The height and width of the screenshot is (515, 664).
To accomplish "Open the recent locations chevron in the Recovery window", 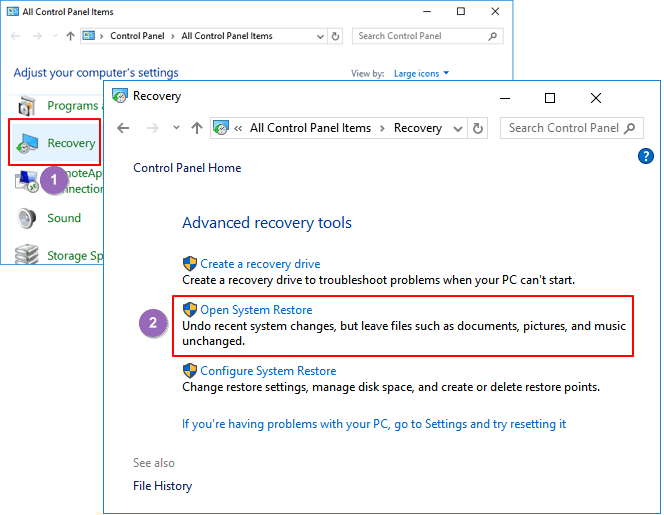I will tap(176, 128).
